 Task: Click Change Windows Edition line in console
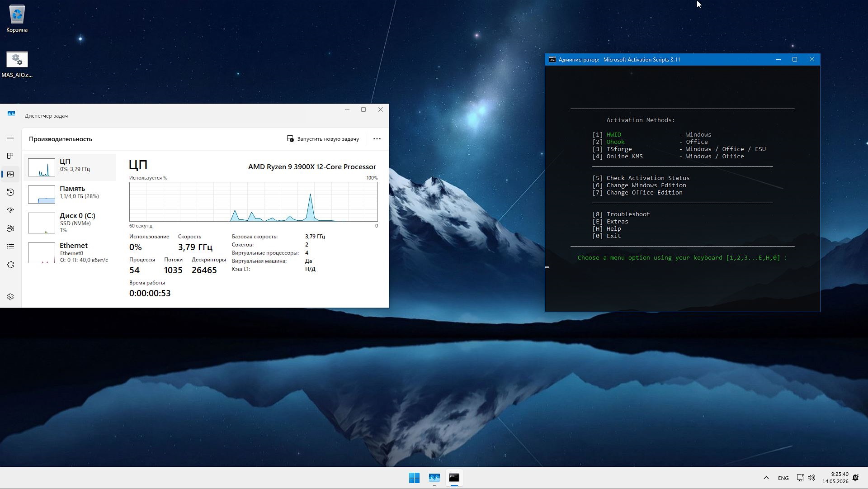click(639, 185)
